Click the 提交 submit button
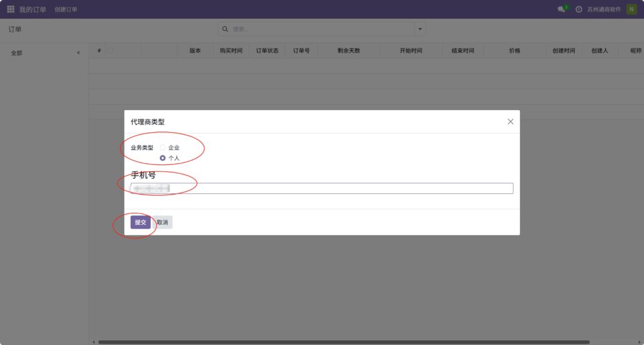The width and height of the screenshot is (644, 345). coord(140,222)
